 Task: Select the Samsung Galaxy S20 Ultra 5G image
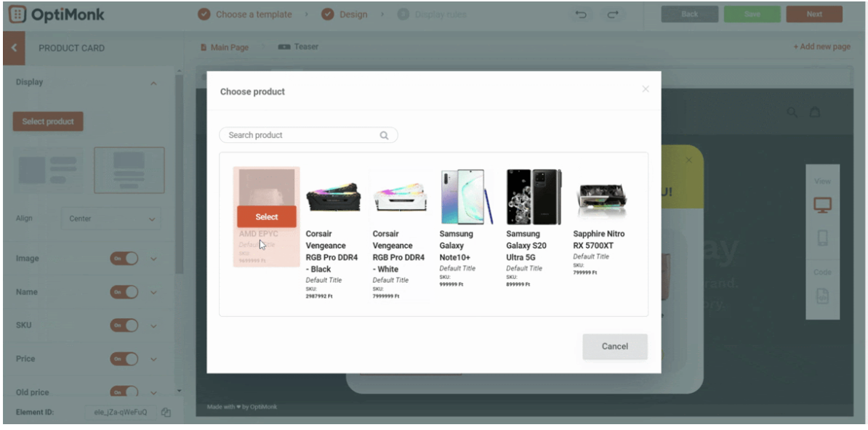click(x=534, y=196)
